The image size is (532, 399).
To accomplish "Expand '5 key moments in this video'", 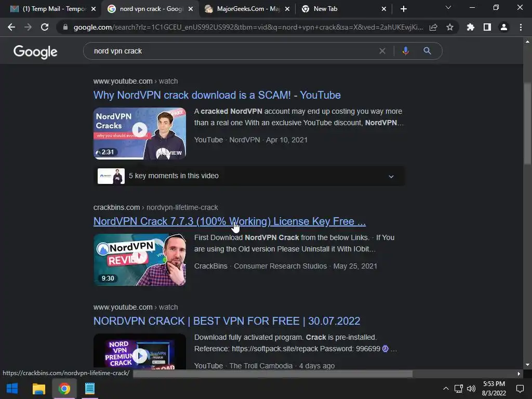I will 249,176.
